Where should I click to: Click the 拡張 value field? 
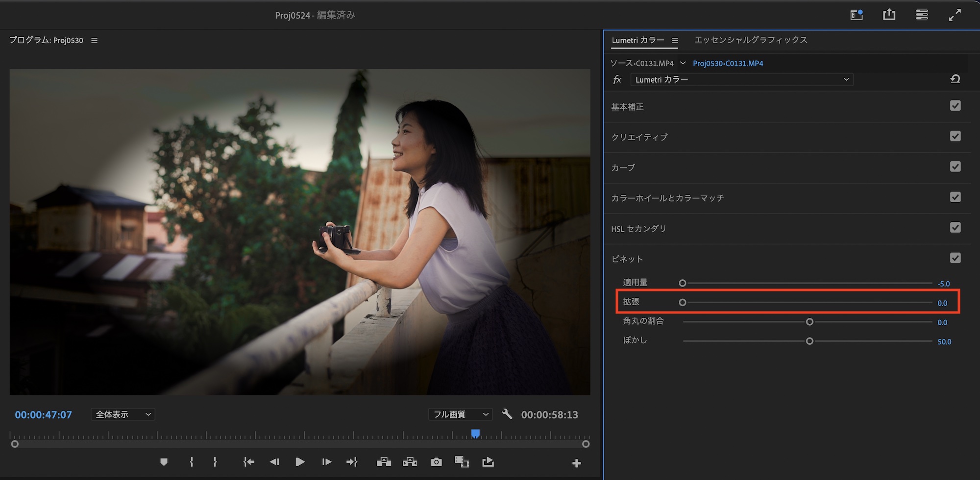click(942, 303)
